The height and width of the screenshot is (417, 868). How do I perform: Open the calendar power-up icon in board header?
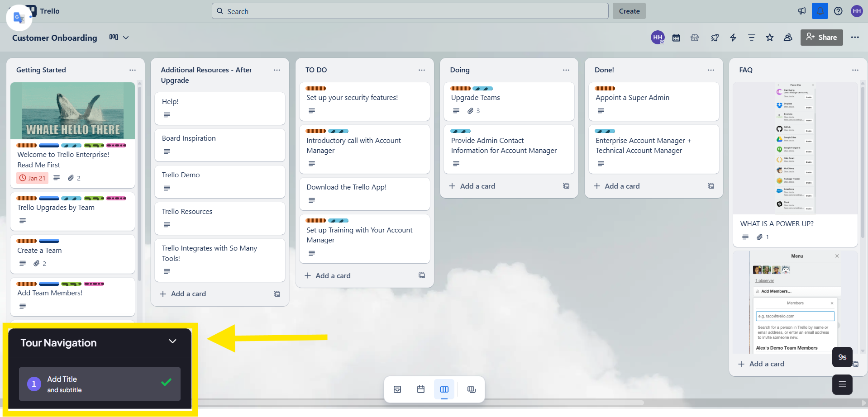pos(676,38)
